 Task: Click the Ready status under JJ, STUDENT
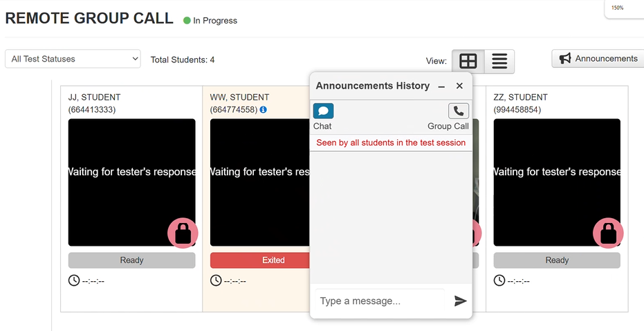131,260
